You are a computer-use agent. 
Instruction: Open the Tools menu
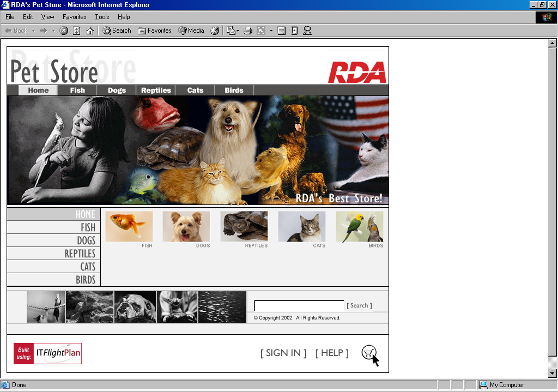point(102,17)
